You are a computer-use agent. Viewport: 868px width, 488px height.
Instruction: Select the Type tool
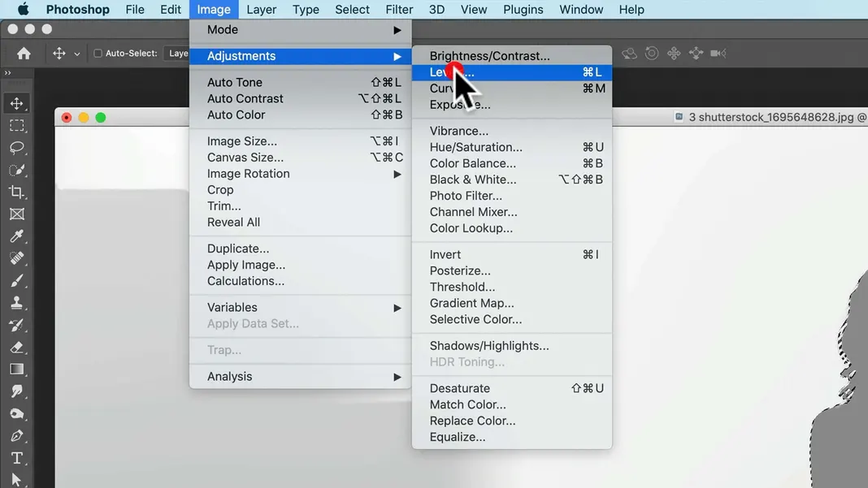coord(16,458)
